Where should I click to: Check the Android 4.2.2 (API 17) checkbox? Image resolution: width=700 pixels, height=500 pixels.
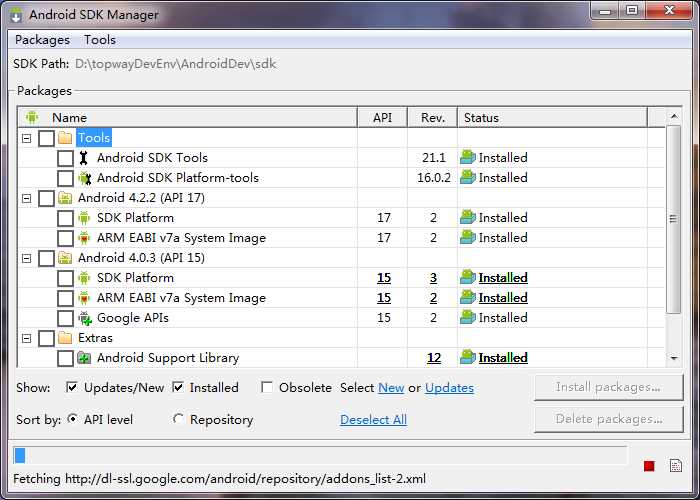46,198
